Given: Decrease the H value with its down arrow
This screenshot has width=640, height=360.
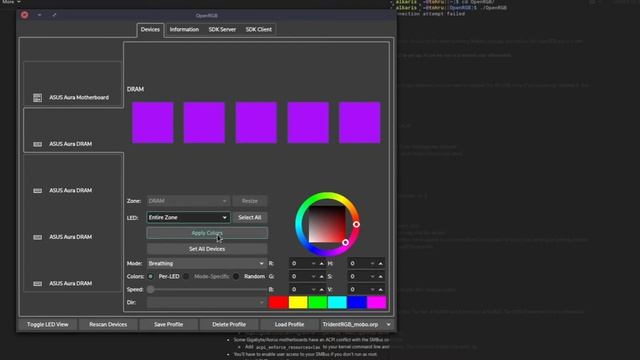Looking at the screenshot, I should point(372,264).
